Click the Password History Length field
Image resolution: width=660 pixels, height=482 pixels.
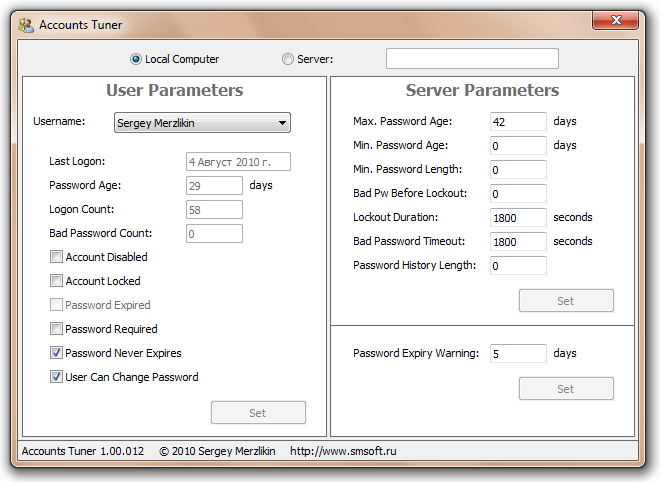[x=518, y=265]
